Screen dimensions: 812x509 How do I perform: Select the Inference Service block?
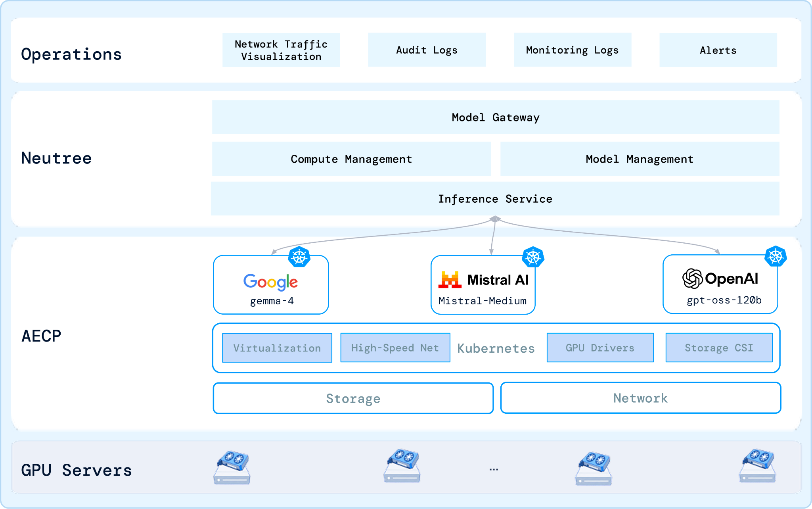tap(495, 198)
